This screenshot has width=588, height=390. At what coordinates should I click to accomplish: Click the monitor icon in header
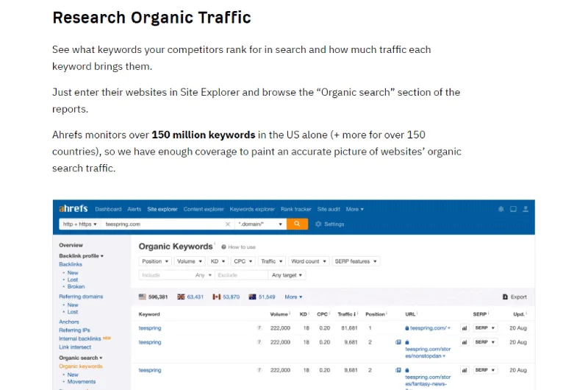(x=513, y=209)
